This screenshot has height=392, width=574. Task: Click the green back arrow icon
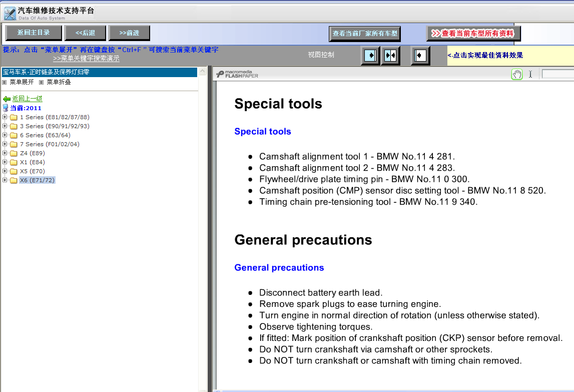(7, 99)
